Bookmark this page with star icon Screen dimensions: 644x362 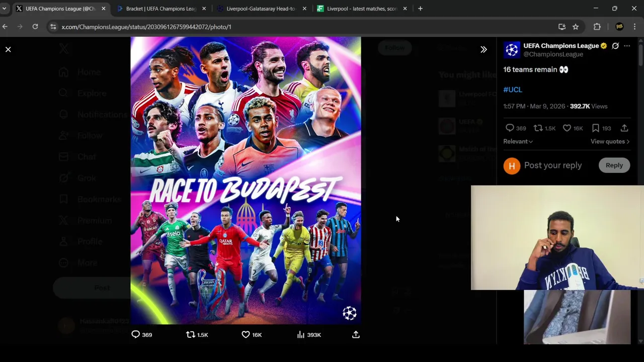coord(576,27)
